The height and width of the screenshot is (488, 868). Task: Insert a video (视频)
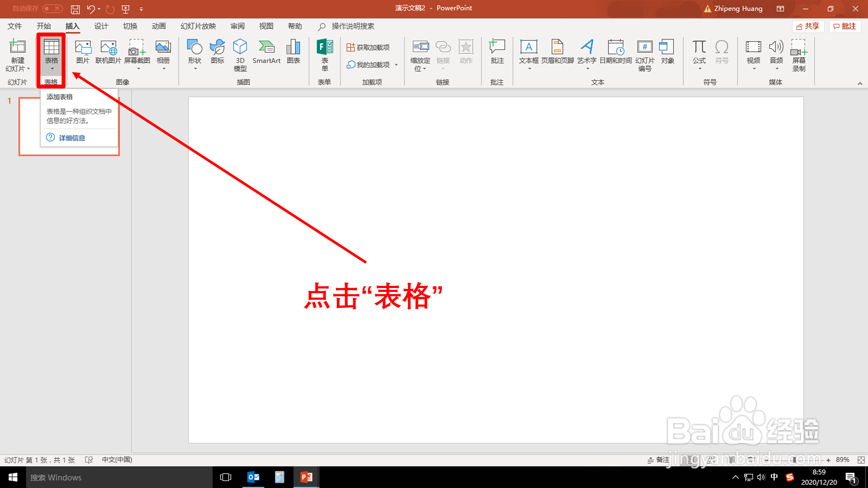(753, 54)
